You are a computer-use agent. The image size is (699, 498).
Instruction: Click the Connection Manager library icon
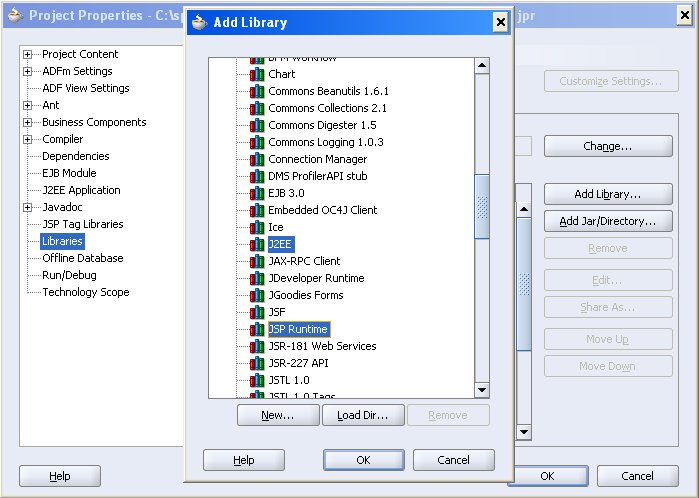point(257,159)
